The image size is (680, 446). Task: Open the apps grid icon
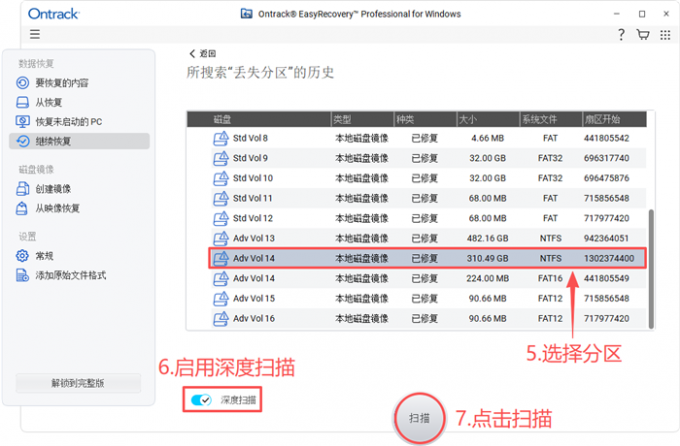point(665,35)
